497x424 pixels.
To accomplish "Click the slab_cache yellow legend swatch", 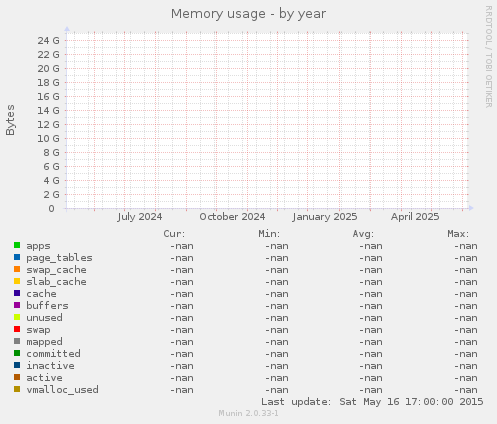I will click(17, 281).
